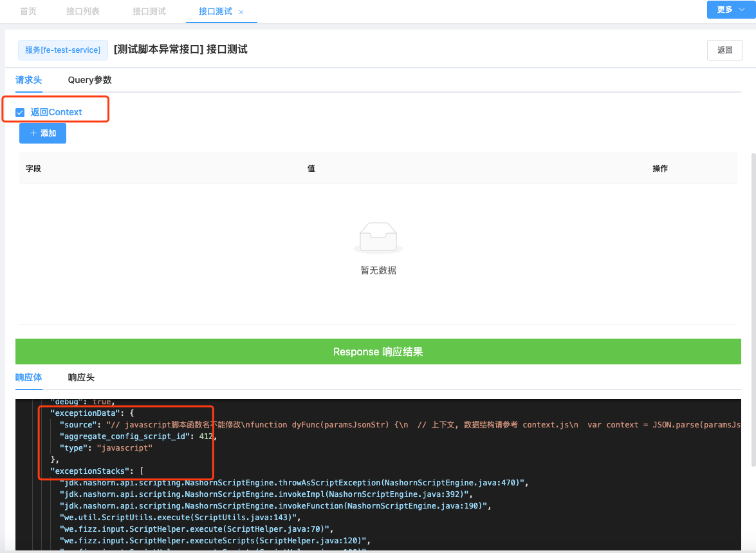This screenshot has height=553, width=756.
Task: Click the 字段 column header
Action: point(33,169)
